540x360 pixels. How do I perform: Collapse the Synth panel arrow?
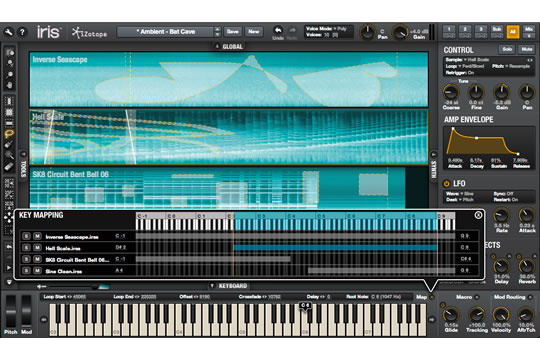click(x=434, y=154)
